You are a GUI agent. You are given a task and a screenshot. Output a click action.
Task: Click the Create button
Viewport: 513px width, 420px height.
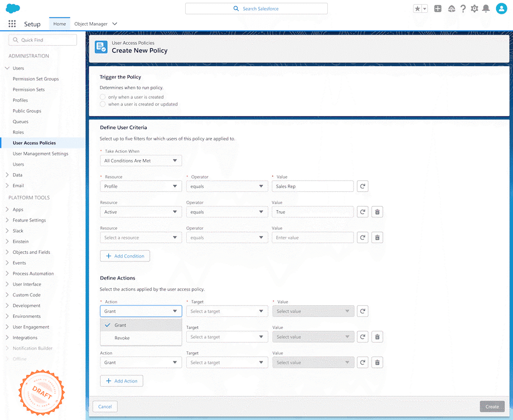click(x=492, y=407)
